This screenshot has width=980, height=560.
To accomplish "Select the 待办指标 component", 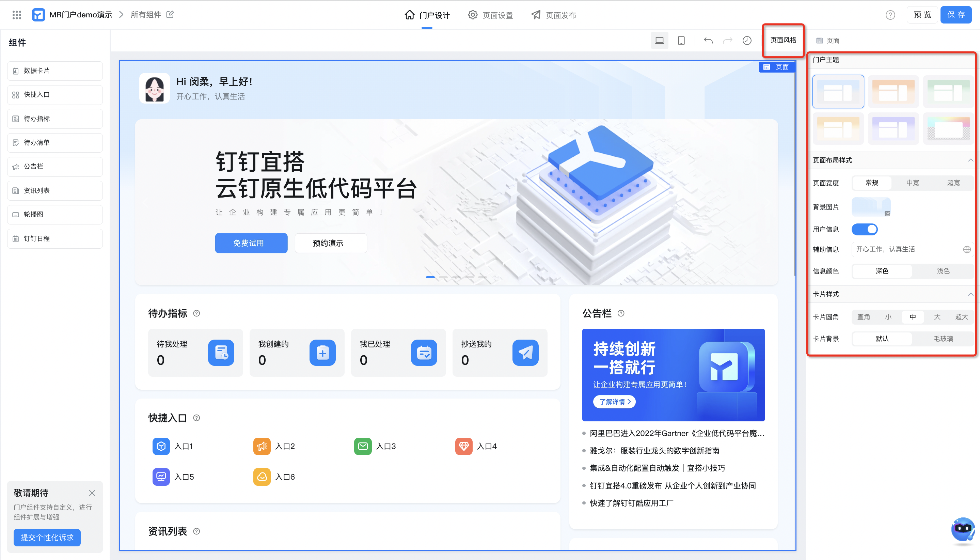I will coord(55,119).
